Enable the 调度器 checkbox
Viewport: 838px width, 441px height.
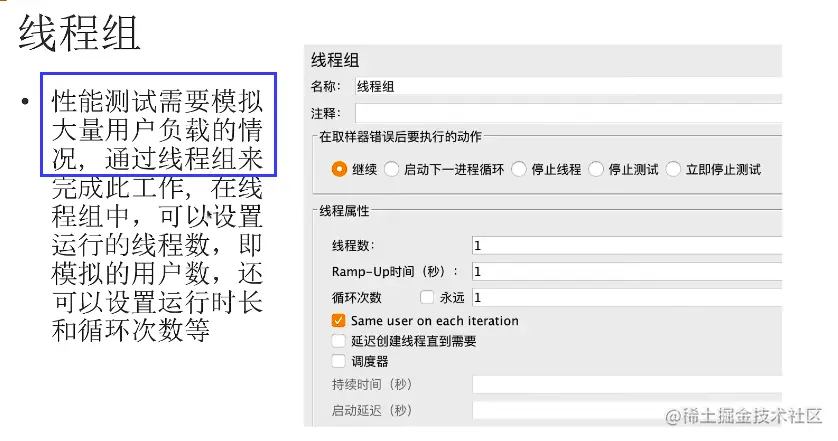[338, 361]
